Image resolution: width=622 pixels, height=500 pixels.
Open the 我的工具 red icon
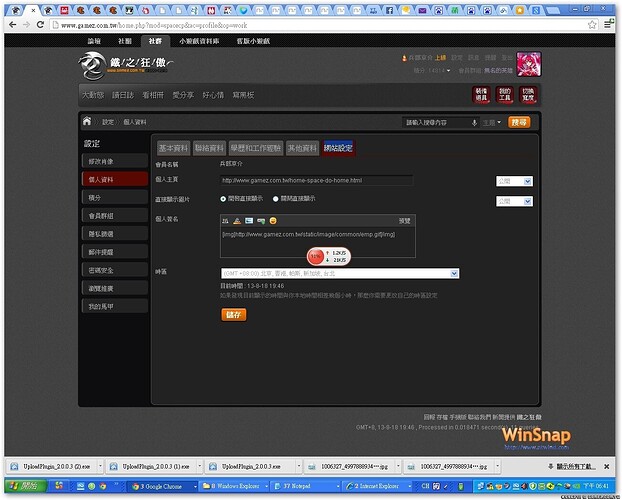tap(505, 94)
